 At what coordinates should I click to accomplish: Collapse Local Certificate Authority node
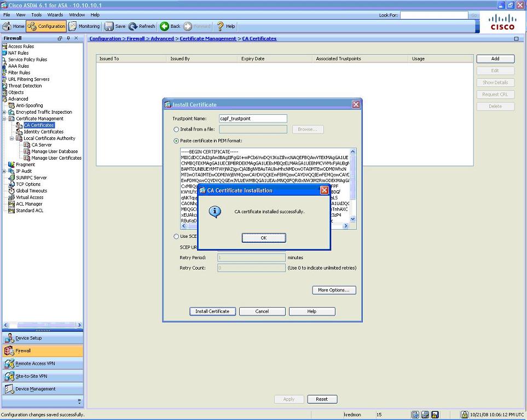(11, 138)
